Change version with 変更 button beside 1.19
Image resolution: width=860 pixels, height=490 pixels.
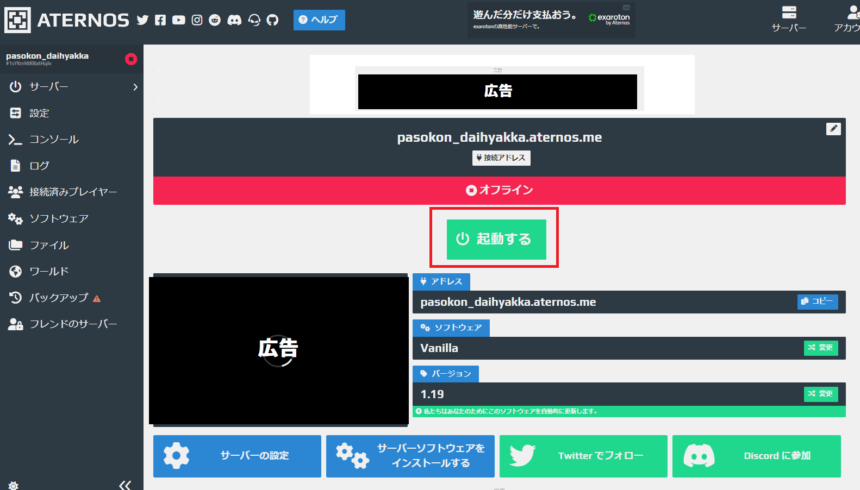point(821,393)
